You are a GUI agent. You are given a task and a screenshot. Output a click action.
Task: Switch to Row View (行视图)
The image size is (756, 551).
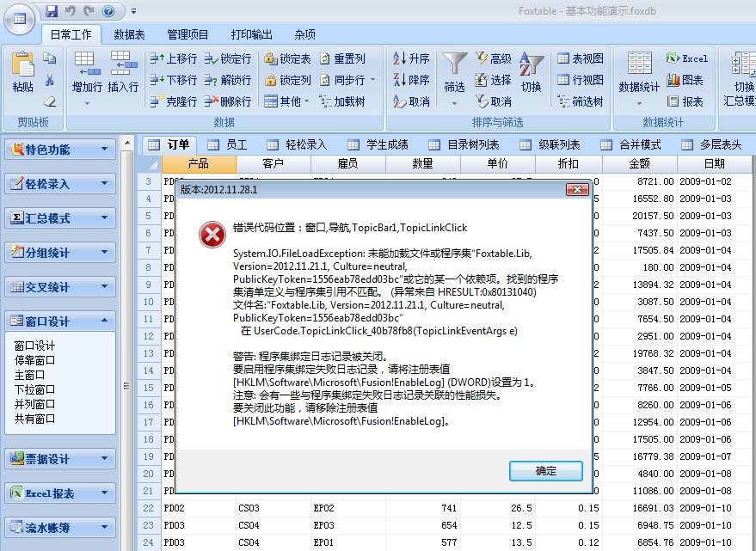coord(580,80)
